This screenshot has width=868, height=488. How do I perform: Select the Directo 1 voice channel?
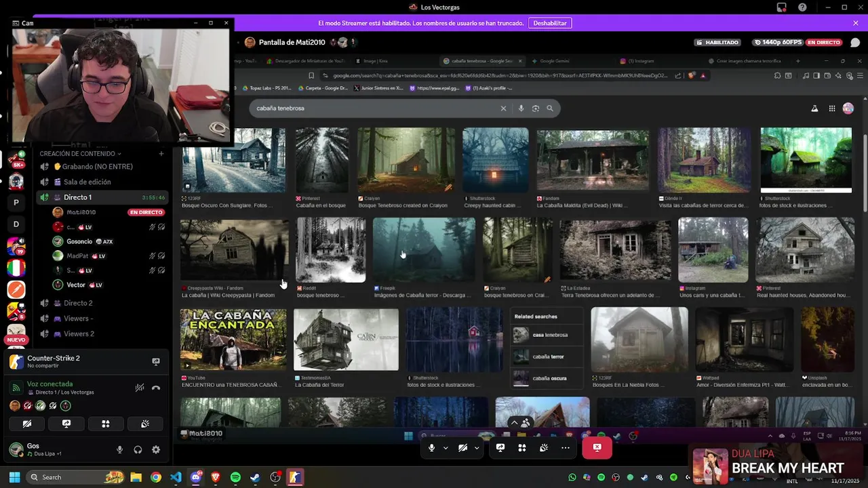pyautogui.click(x=102, y=197)
